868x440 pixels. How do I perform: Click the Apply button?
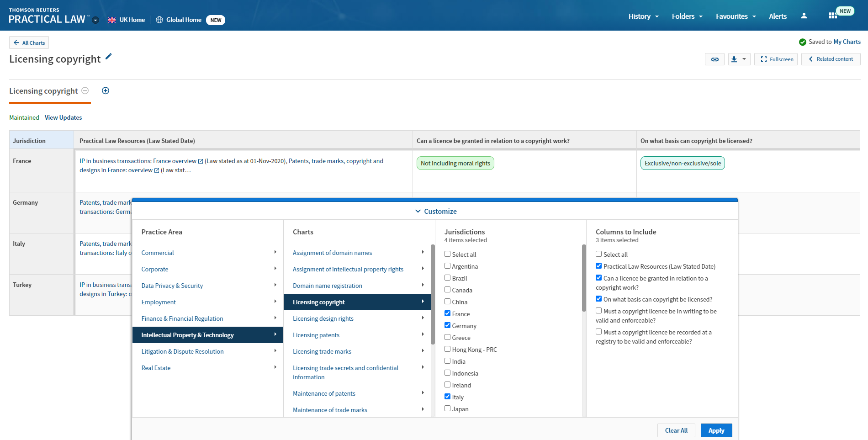716,430
